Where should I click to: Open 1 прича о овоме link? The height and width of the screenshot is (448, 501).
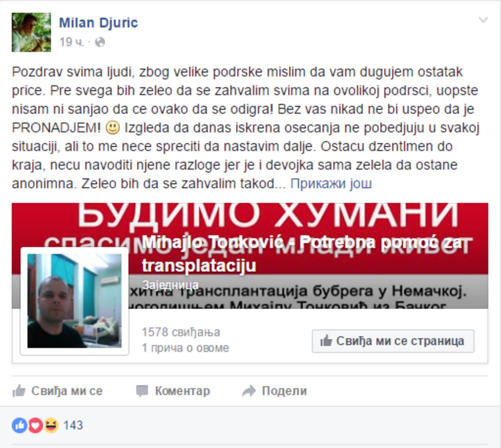(x=185, y=348)
